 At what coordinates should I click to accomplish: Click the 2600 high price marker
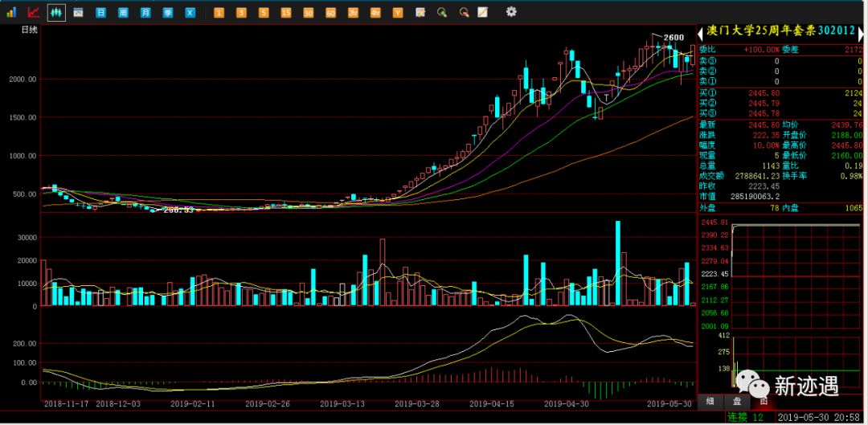tap(674, 37)
